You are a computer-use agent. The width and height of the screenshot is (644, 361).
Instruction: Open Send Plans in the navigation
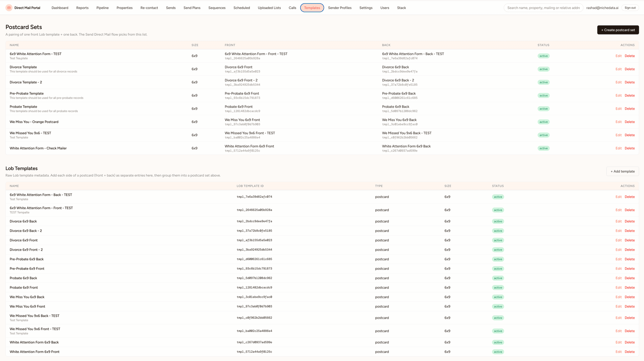coord(192,8)
